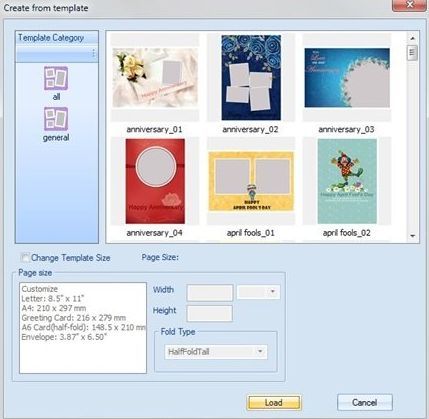
Task: Click the template list scrollbar thumb
Action: click(412, 53)
